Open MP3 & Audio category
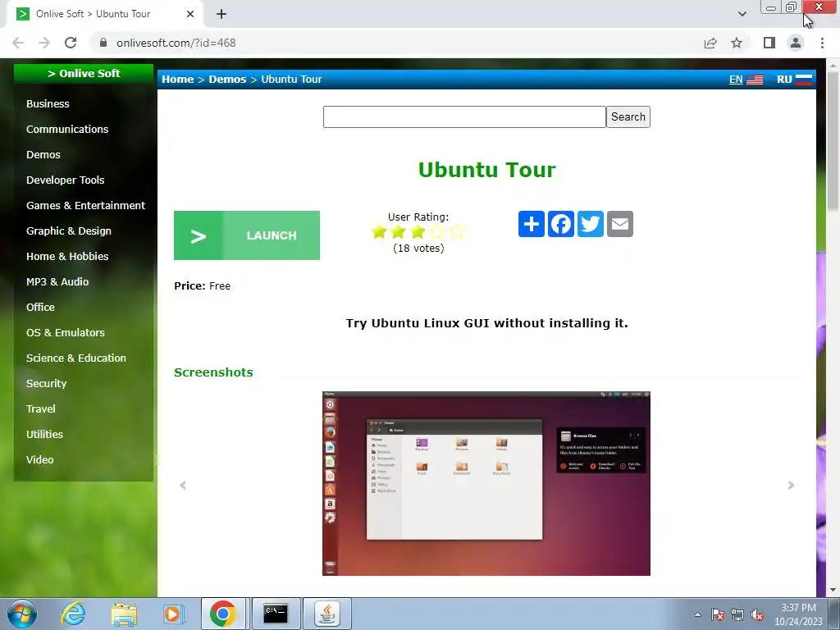The width and height of the screenshot is (840, 630). [57, 282]
